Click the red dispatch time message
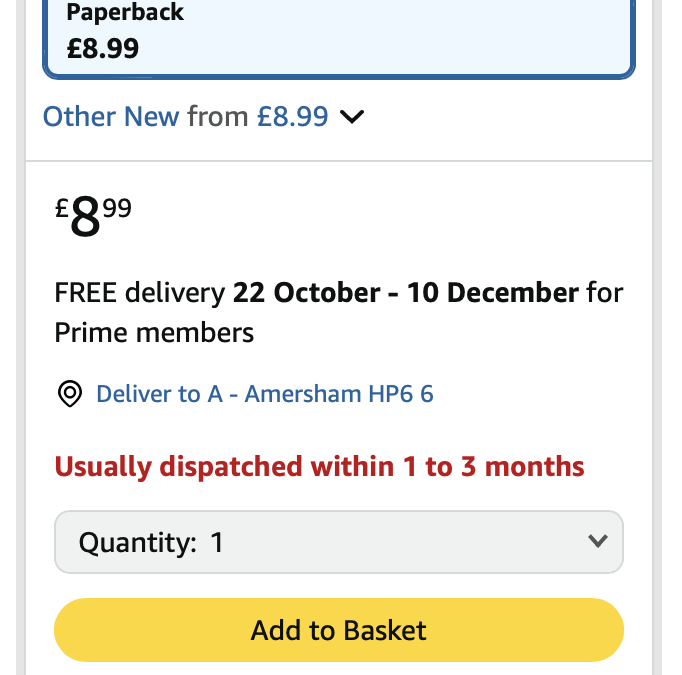The height and width of the screenshot is (675, 682). tap(319, 467)
